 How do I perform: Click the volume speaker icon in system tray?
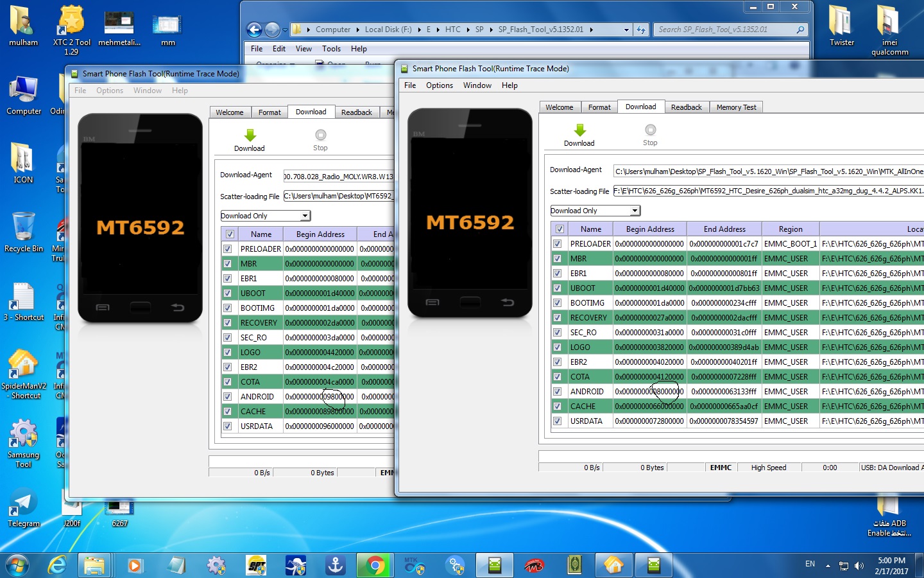coord(859,566)
